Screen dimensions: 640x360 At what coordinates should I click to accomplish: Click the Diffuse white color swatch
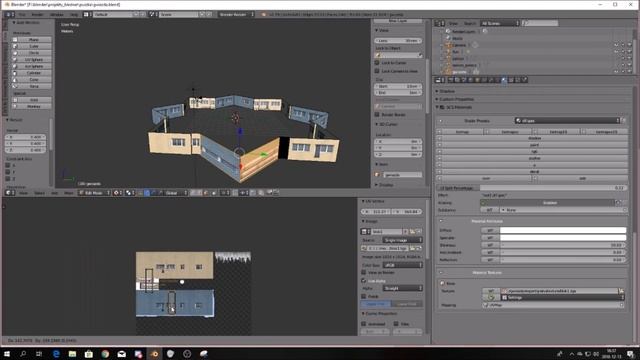563,230
